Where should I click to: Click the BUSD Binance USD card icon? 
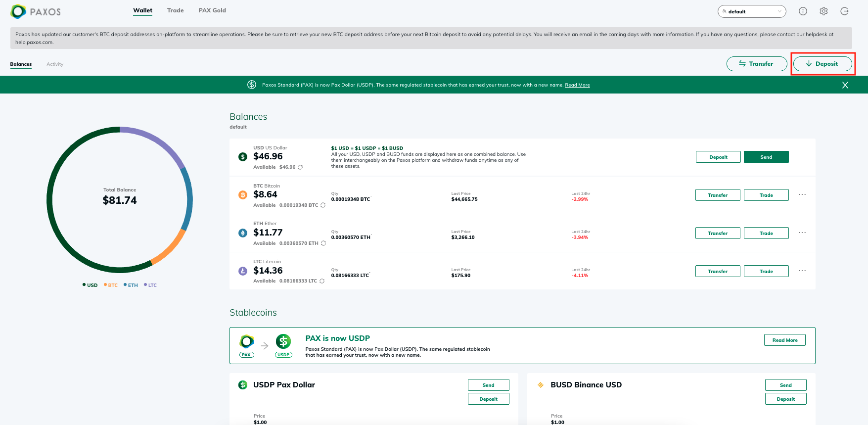[x=541, y=385]
